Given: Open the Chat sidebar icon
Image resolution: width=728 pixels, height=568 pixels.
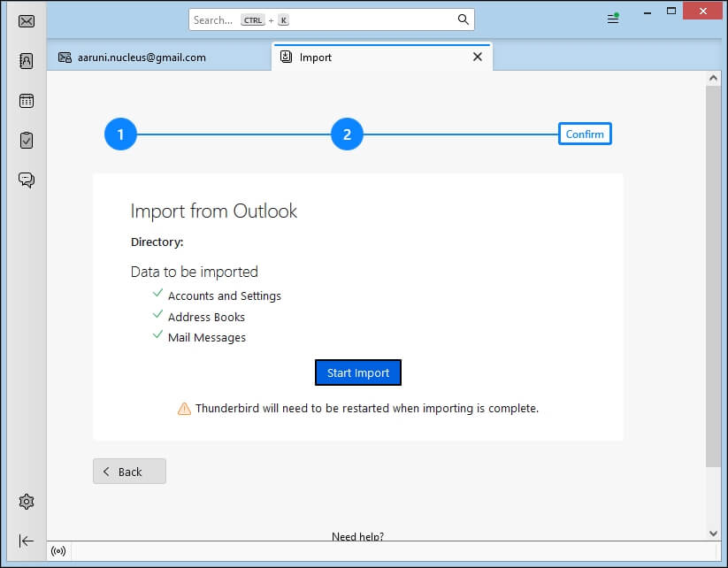Looking at the screenshot, I should (x=27, y=180).
